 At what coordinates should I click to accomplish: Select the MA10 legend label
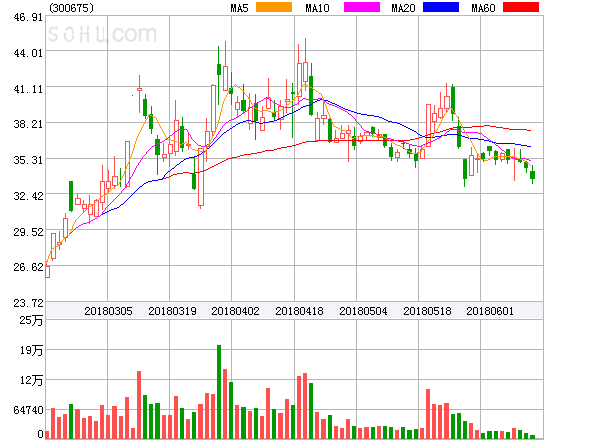317,8
